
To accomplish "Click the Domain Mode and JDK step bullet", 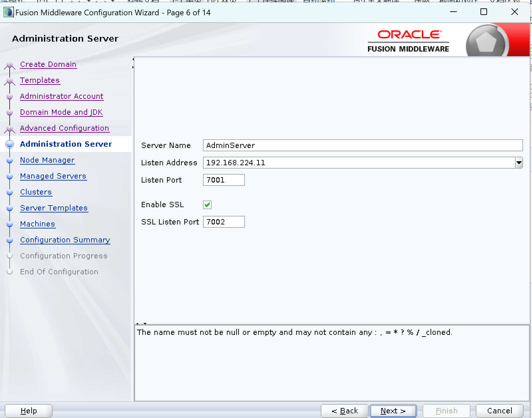I will (x=10, y=112).
